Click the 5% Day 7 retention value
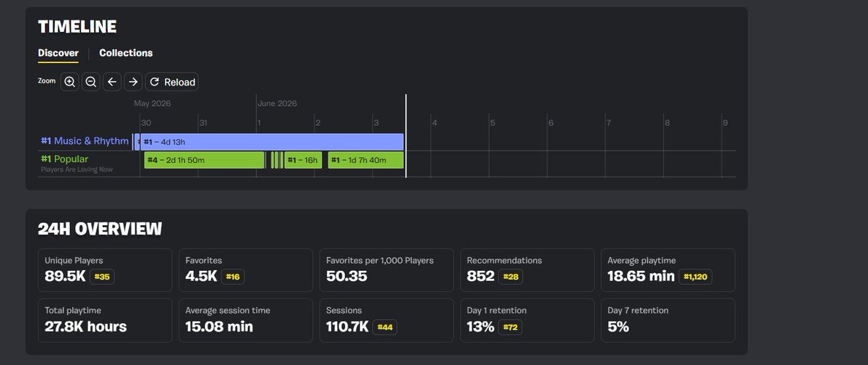Screen dimensions: 868x365 pyautogui.click(x=618, y=327)
